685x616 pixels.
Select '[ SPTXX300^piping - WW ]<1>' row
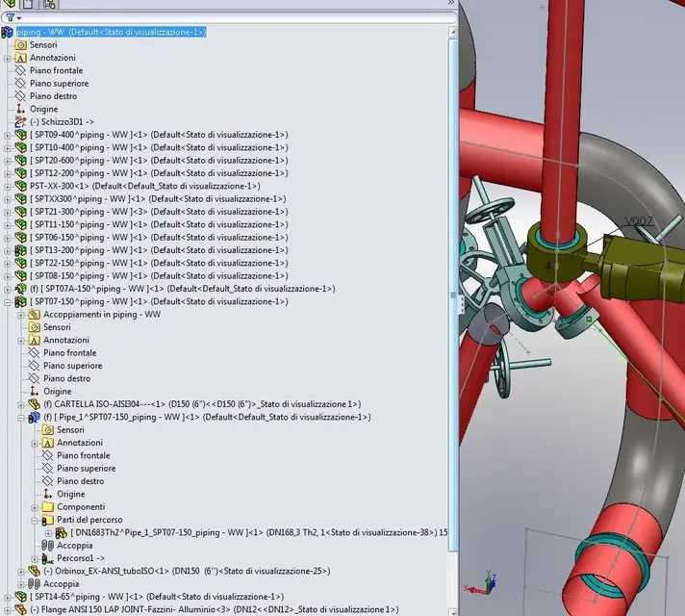point(158,199)
